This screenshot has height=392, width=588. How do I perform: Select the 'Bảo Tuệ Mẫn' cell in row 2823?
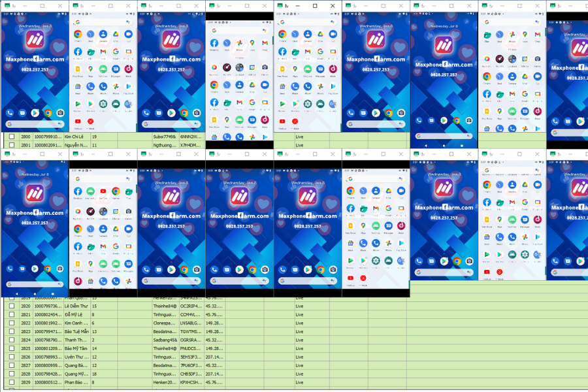point(76,331)
